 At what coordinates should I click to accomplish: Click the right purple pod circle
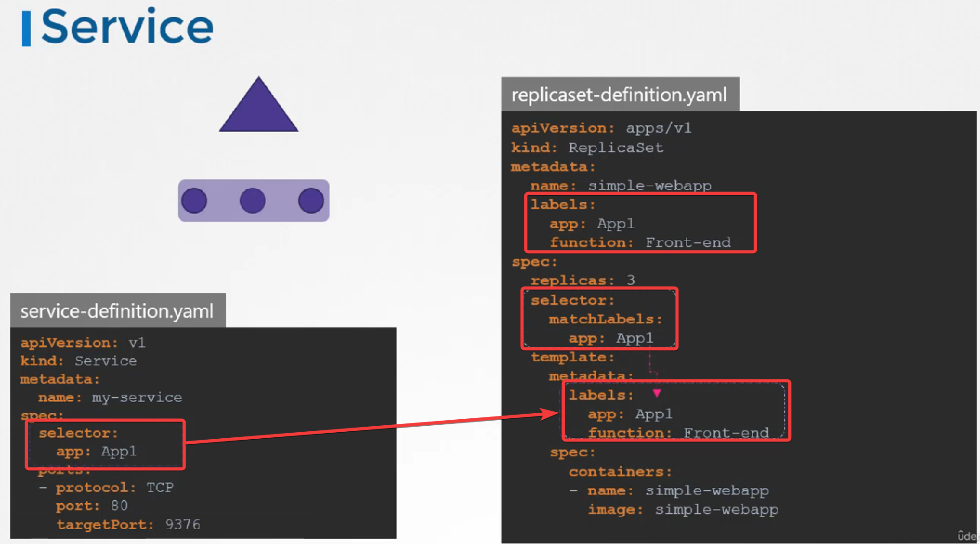pos(311,201)
